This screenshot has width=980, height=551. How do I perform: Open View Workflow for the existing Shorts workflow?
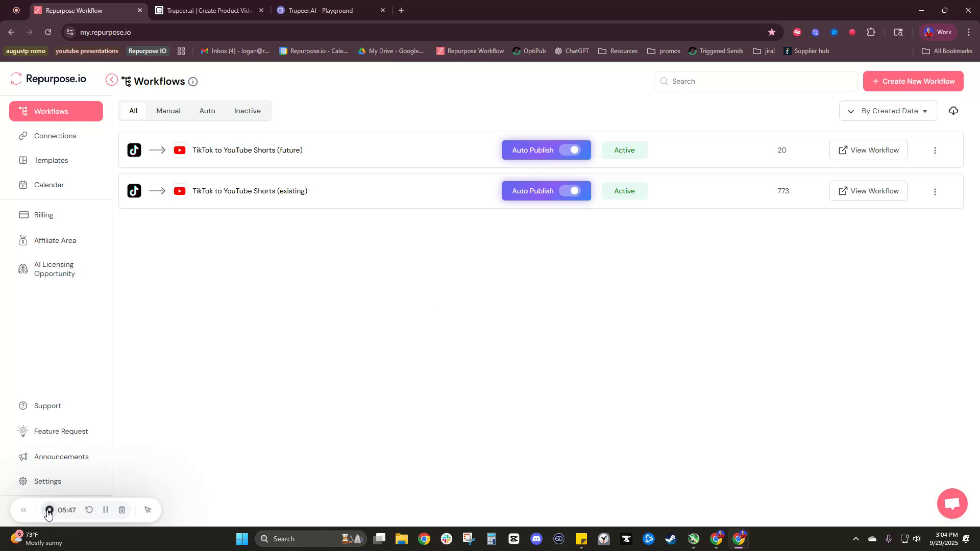(x=868, y=190)
